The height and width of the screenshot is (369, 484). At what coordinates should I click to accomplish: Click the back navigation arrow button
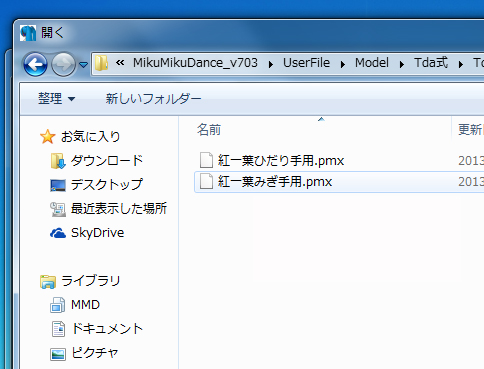[35, 64]
